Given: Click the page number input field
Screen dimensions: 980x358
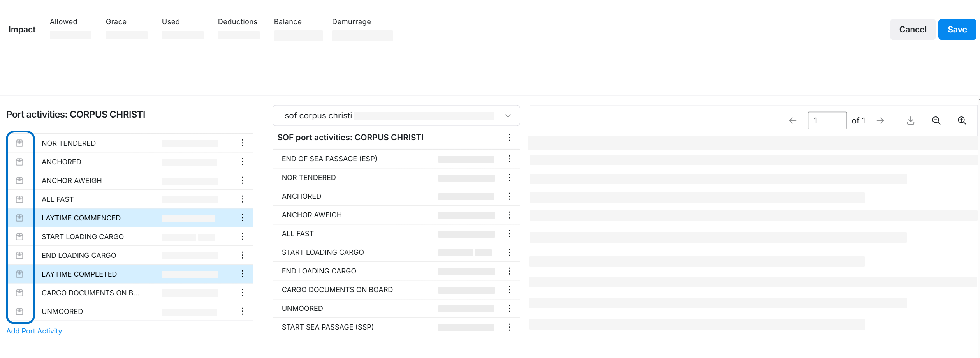Looking at the screenshot, I should coord(827,121).
